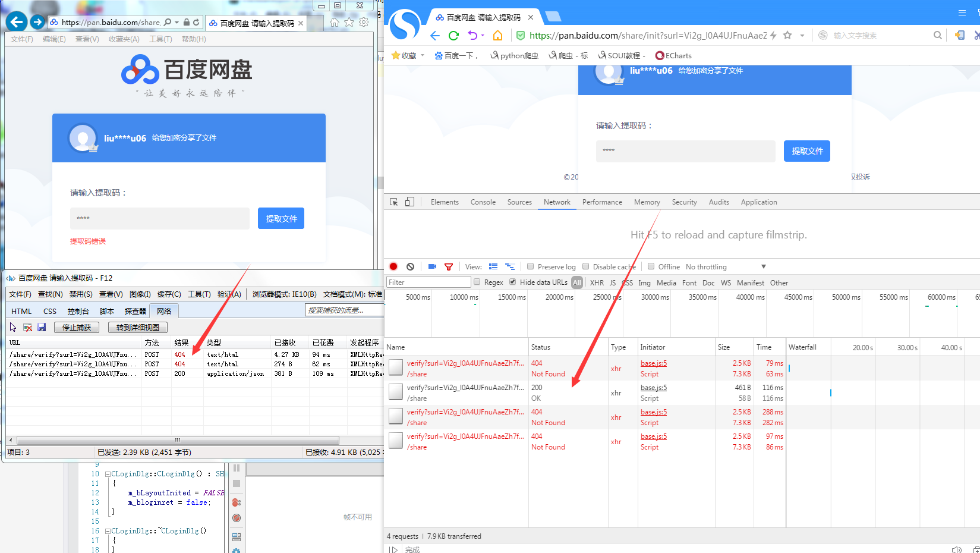Enable the Preserve log checkbox
This screenshot has height=553, width=980.
tap(530, 266)
